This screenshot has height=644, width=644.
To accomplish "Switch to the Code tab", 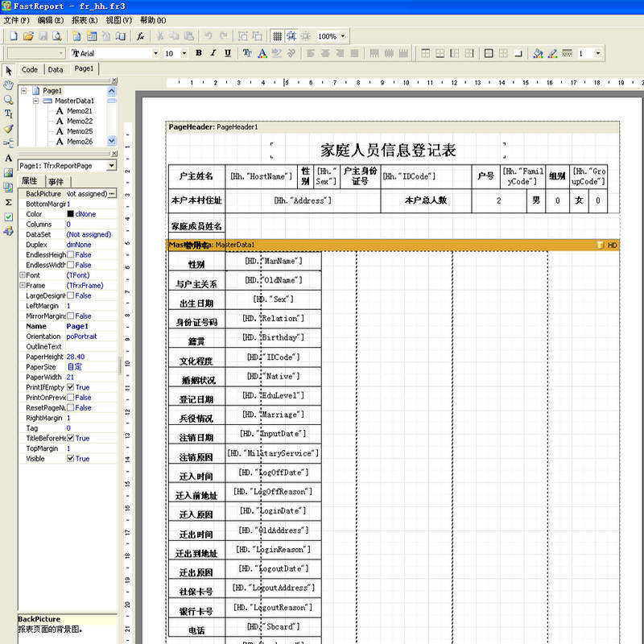I will 30,69.
